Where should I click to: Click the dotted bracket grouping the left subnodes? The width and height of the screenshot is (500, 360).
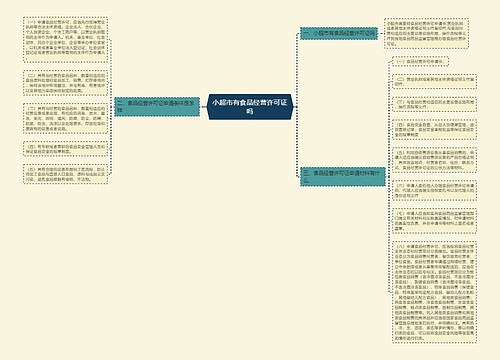click(x=111, y=107)
